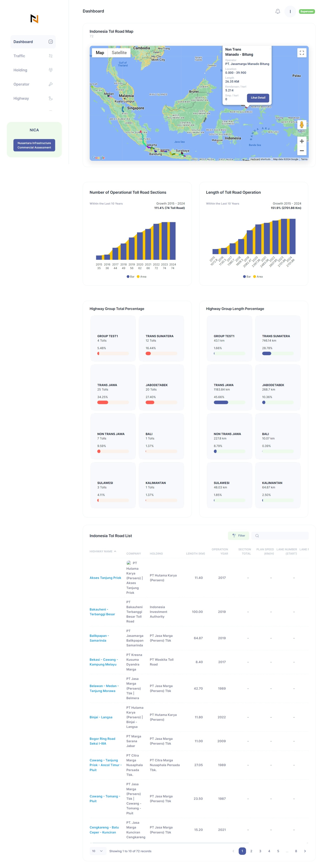Open the user avatar menu
Image resolution: width=326 pixels, height=868 pixels.
(290, 11)
